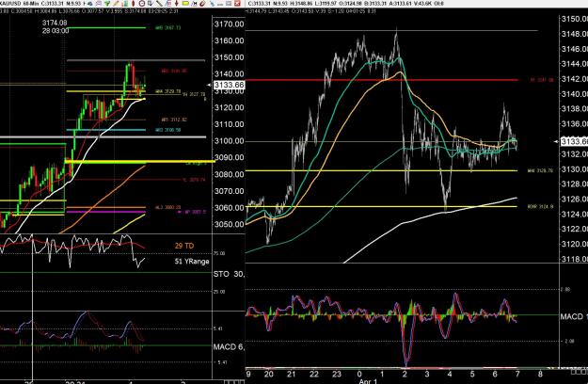Click the hour '23' tick on right time axis
Screen dimensions: 588x384
tap(337, 374)
